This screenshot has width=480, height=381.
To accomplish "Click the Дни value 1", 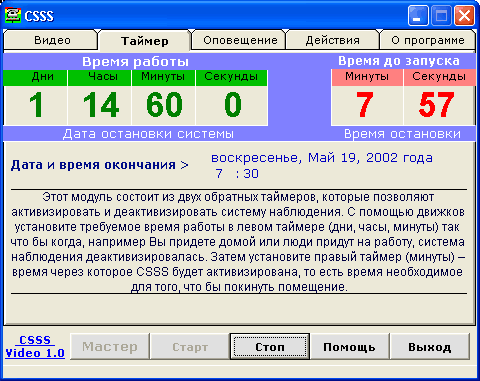I will click(x=36, y=105).
